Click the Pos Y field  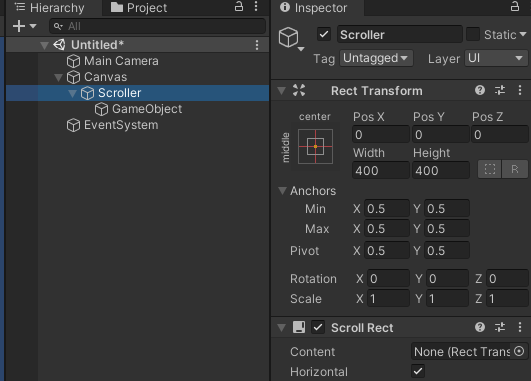tap(441, 134)
